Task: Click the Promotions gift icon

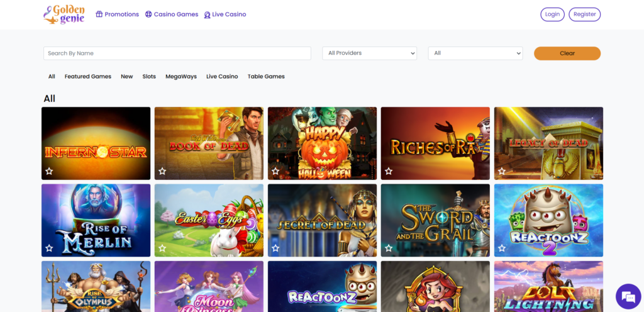Action: (99, 14)
